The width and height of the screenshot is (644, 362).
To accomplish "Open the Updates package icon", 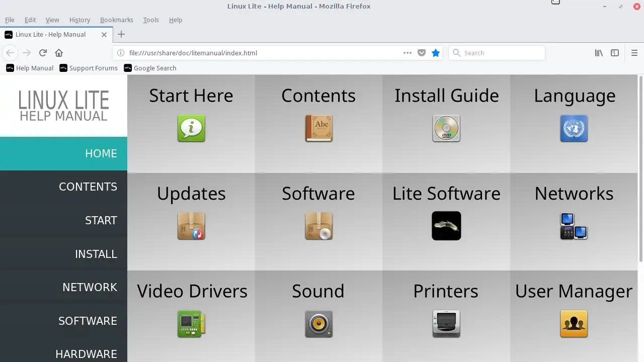I will [x=191, y=226].
